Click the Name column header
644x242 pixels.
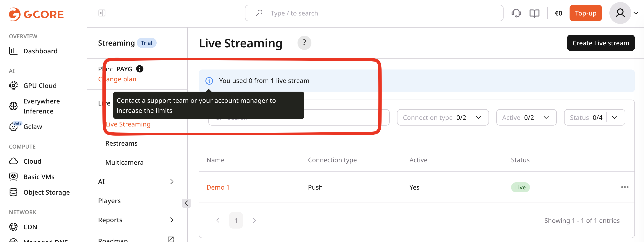[215, 160]
